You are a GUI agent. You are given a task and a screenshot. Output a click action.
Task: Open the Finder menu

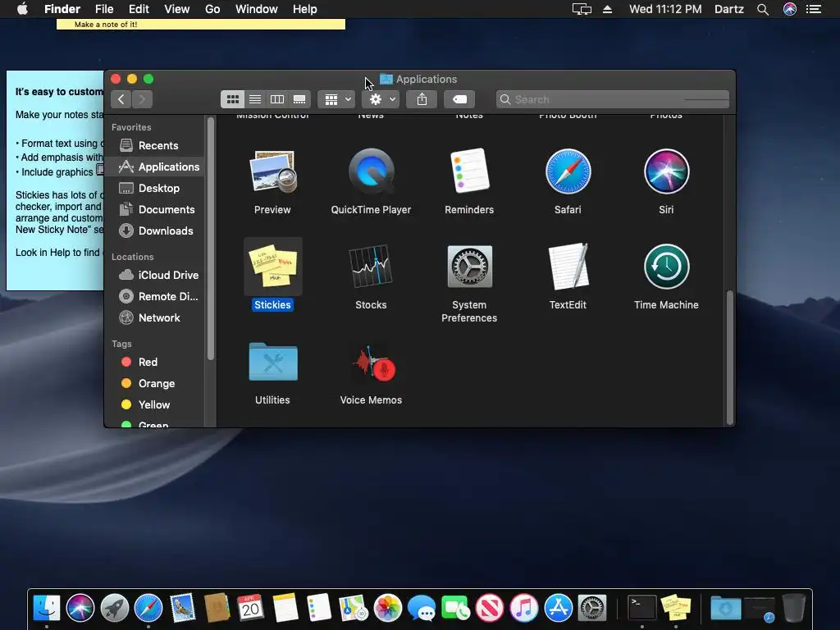tap(62, 9)
